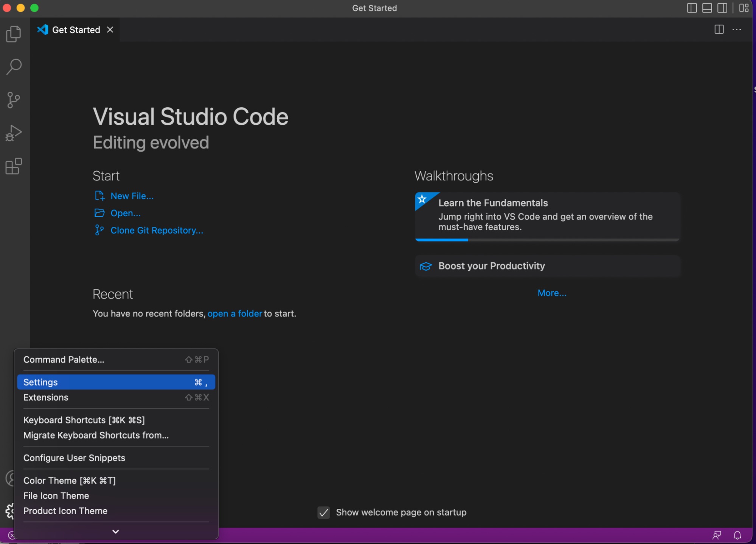This screenshot has height=544, width=756.
Task: Open the editor More Actions menu
Action: point(737,29)
